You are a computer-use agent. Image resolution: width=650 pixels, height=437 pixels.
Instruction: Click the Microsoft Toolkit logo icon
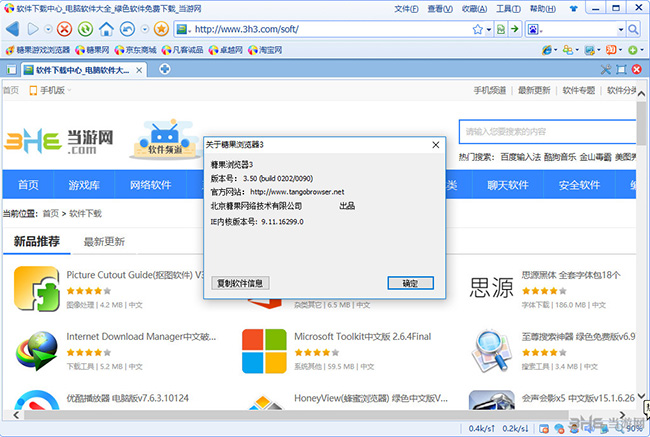pos(264,351)
